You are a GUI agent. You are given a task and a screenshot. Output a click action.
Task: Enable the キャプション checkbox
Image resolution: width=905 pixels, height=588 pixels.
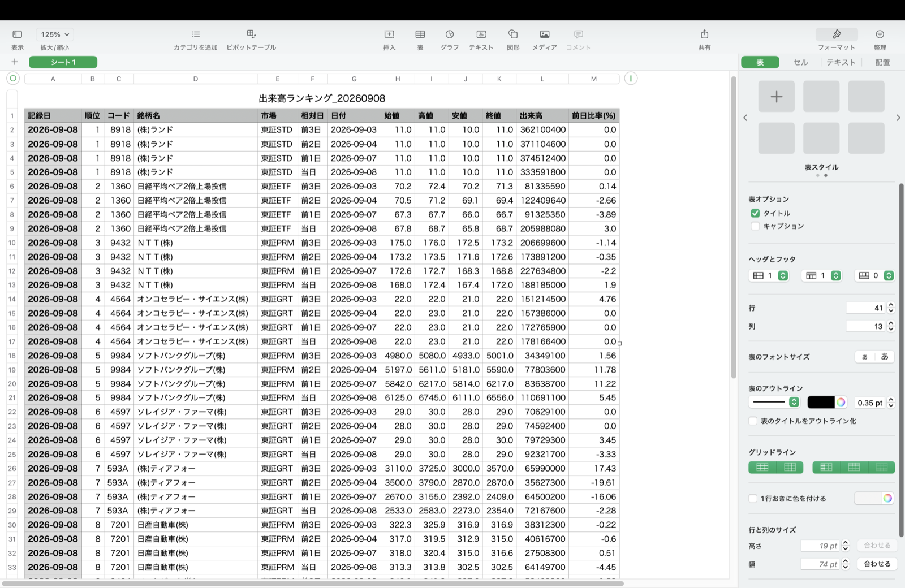pyautogui.click(x=755, y=226)
